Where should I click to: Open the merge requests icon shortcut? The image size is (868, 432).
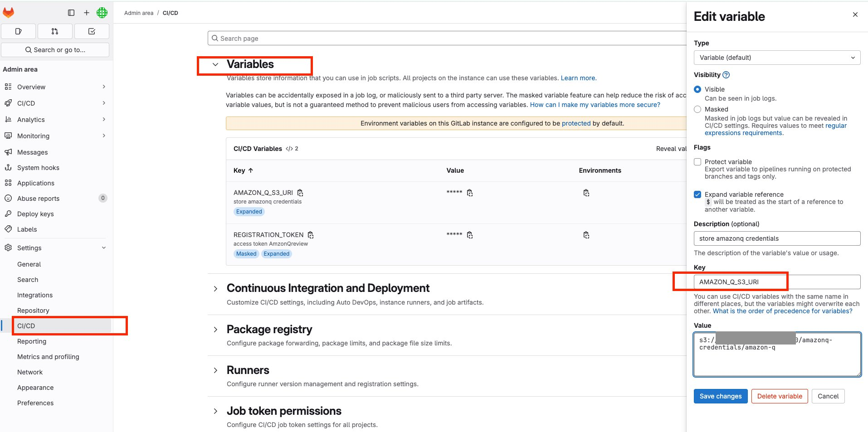[x=55, y=31]
